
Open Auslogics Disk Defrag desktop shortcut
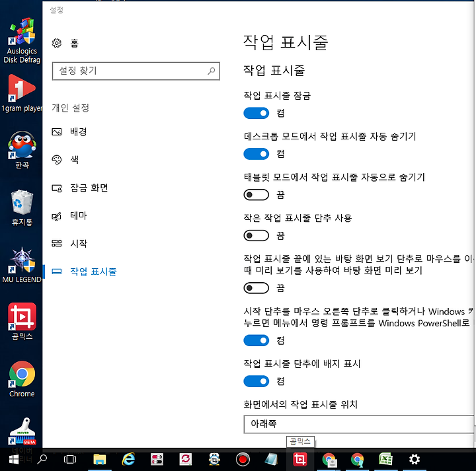22,40
